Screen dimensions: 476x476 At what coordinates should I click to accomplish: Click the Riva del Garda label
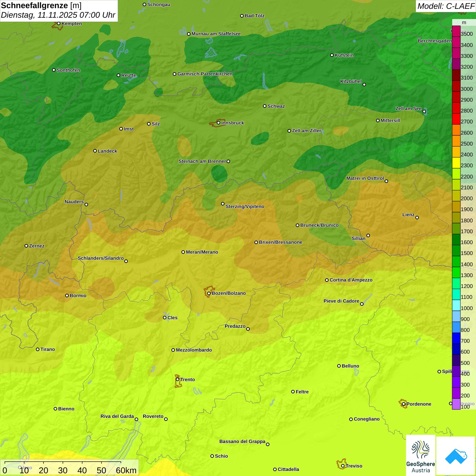117,416
